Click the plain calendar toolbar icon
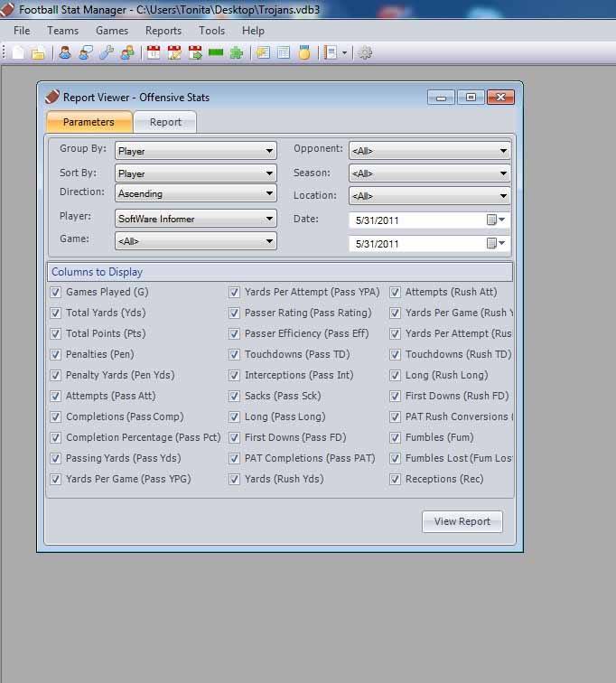616x683 pixels. [154, 52]
